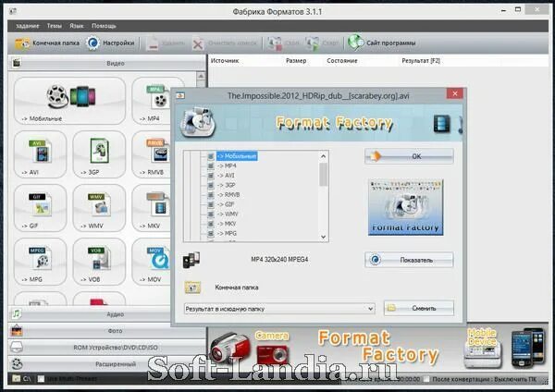Click the Показатель button
555x392 pixels.
409,260
